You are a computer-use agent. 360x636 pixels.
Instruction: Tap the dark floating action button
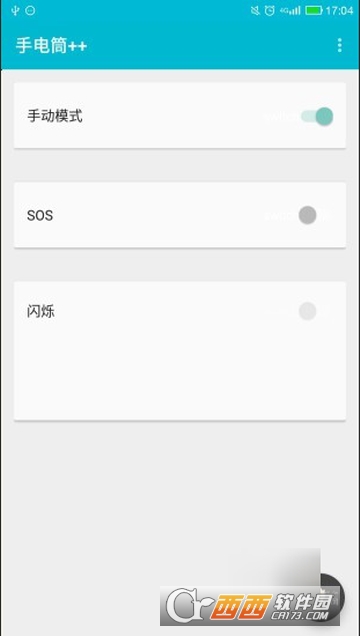333,596
